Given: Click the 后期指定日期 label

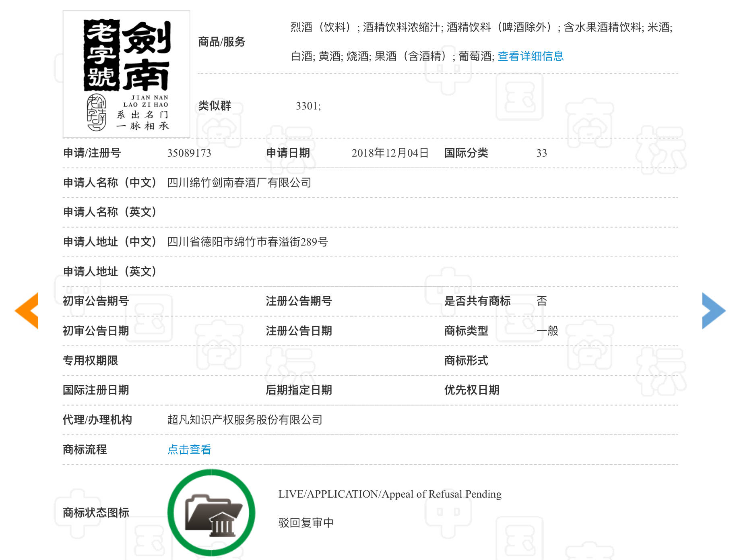Looking at the screenshot, I should point(299,390).
